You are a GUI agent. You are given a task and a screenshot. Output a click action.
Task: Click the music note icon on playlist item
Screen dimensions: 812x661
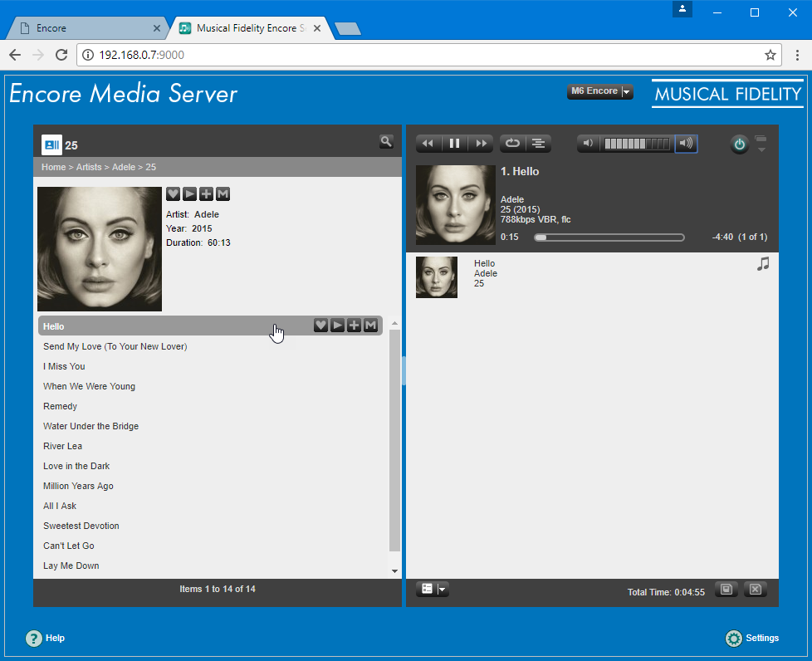tap(763, 264)
